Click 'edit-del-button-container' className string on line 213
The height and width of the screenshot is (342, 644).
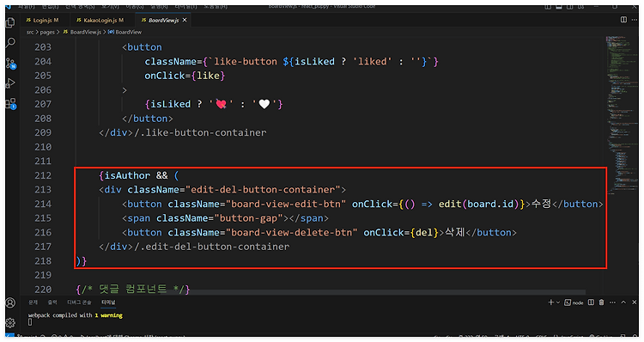[x=263, y=190]
